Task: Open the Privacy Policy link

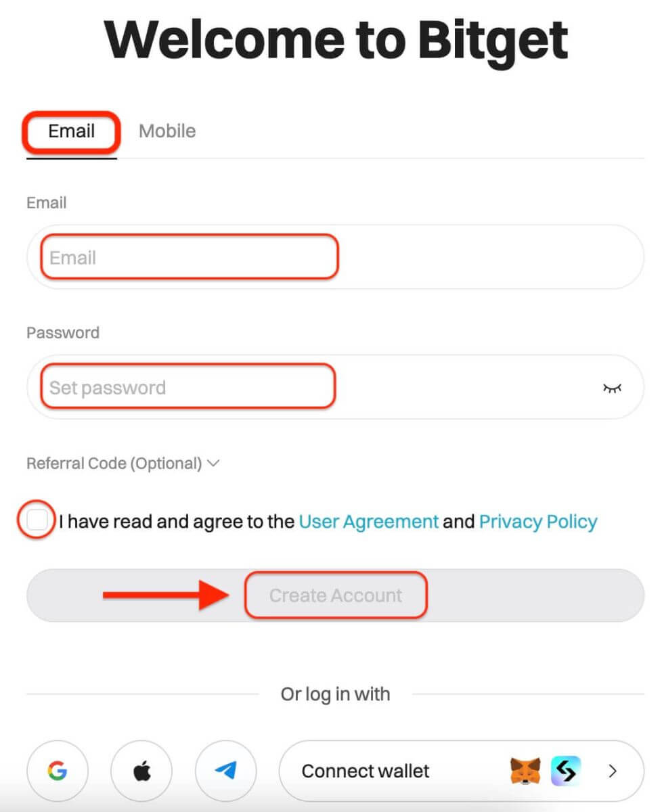Action: [x=538, y=522]
